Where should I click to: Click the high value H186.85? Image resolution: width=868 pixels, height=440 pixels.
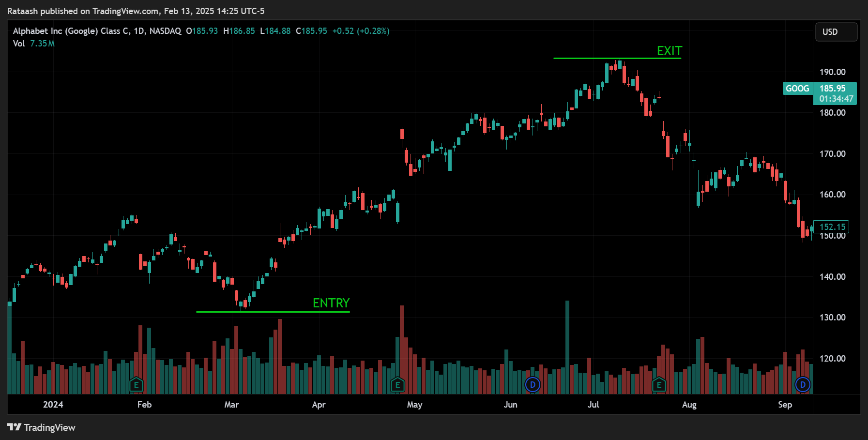click(x=239, y=31)
